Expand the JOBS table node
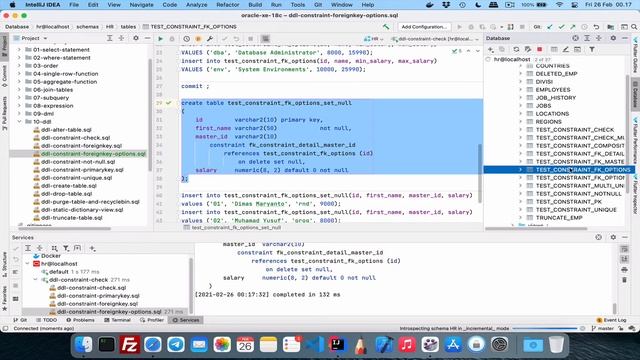640x360 pixels. click(x=520, y=106)
